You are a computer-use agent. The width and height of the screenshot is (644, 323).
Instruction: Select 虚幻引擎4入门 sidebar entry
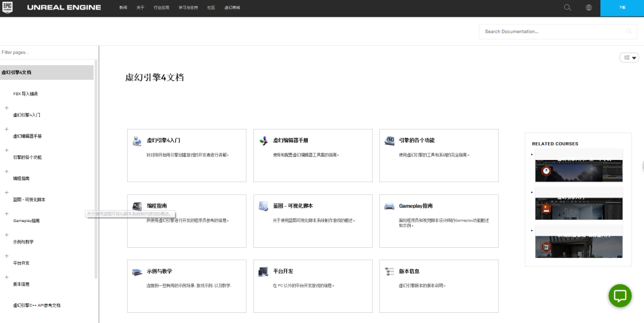[27, 115]
